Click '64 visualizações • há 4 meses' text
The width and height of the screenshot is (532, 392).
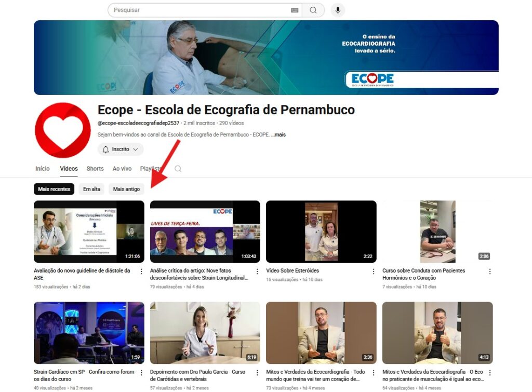tap(411, 388)
